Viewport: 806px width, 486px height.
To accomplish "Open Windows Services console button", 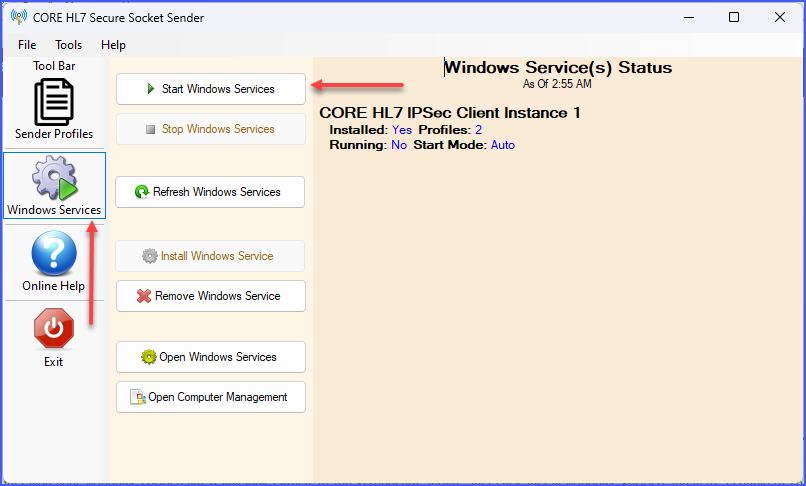I will [211, 357].
